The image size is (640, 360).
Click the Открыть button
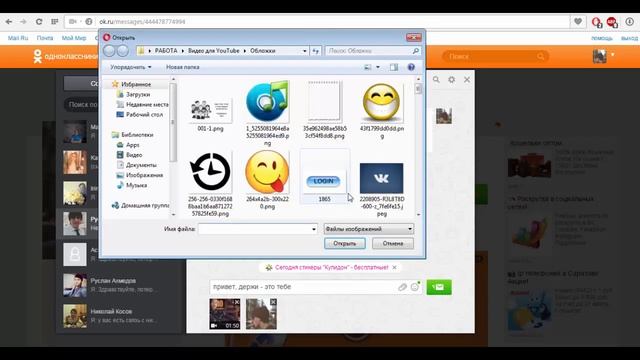(344, 243)
